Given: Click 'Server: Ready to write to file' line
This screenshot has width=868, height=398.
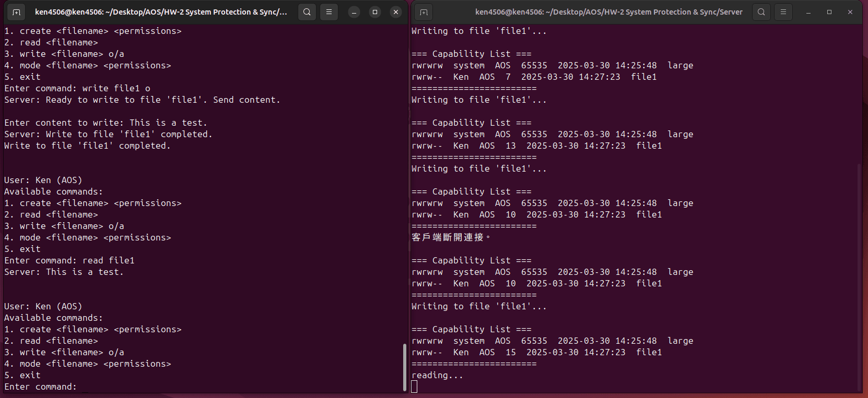Looking at the screenshot, I should pyautogui.click(x=142, y=100).
